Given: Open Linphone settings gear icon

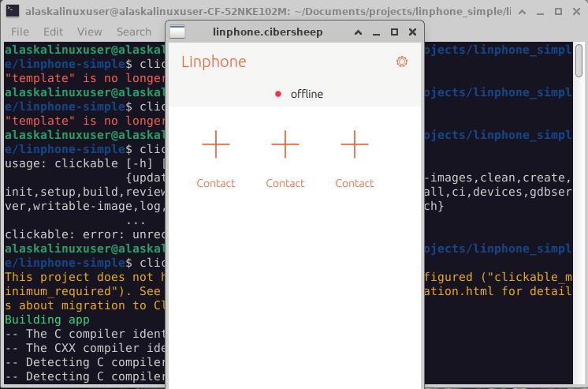Looking at the screenshot, I should click(402, 62).
